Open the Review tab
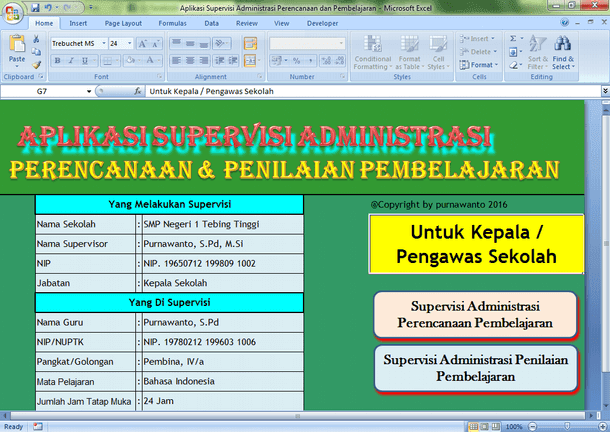The image size is (610, 432). point(247,23)
